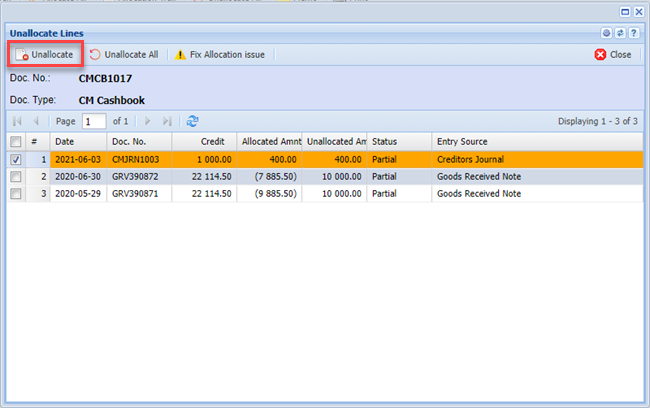Image resolution: width=650 pixels, height=408 pixels.
Task: Close the Unallocate Lines panel via Close
Action: coord(613,54)
